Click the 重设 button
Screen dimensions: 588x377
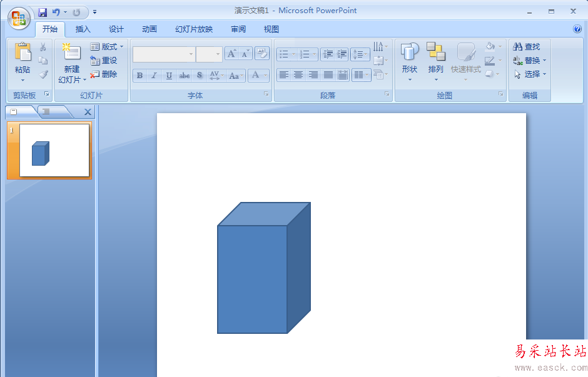(x=104, y=61)
